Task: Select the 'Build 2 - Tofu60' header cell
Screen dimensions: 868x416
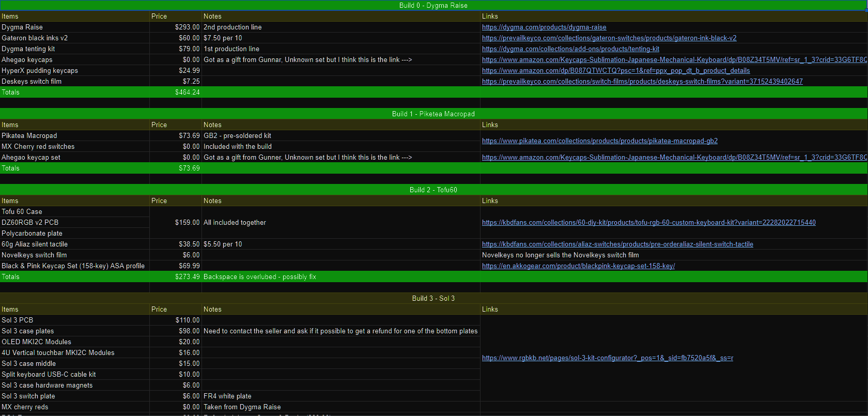Action: tap(433, 190)
